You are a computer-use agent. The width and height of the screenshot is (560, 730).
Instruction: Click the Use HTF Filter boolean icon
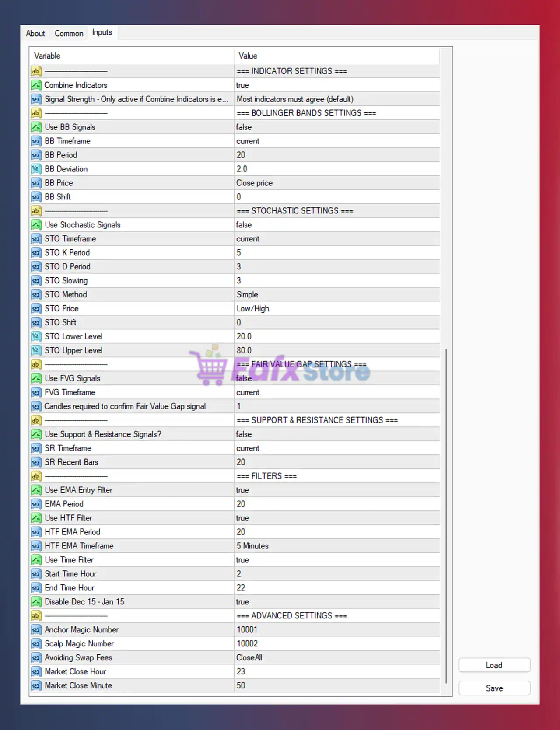coord(36,518)
